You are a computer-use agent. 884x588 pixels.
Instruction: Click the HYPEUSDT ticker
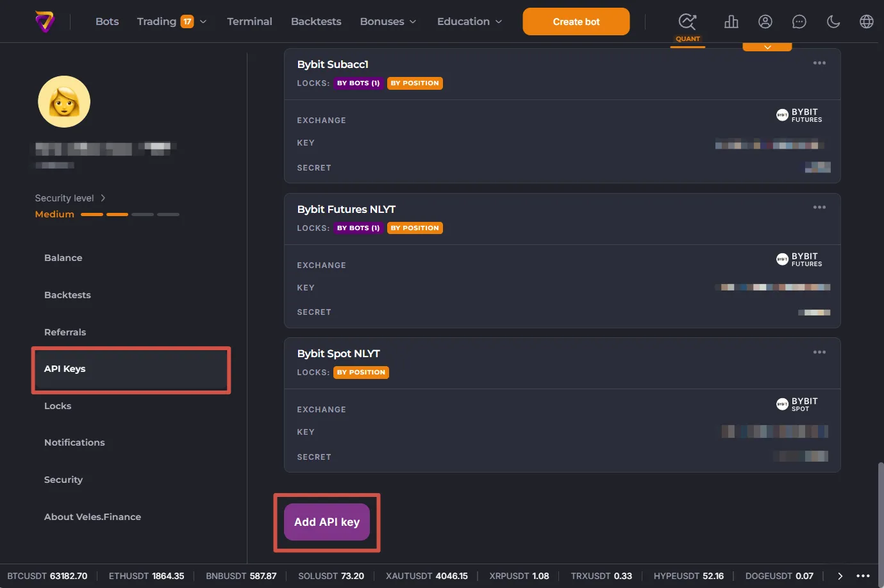(x=688, y=576)
